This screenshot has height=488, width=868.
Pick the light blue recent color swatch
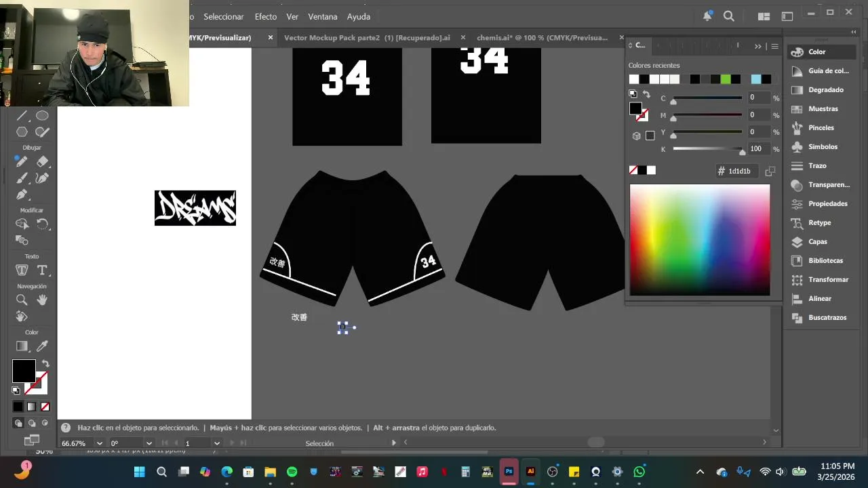point(756,79)
